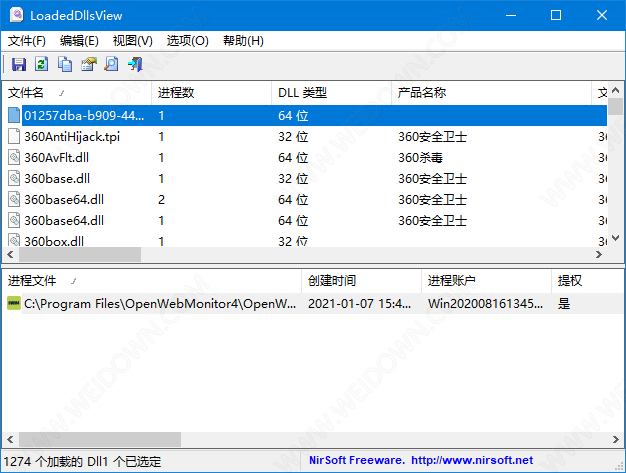Close the LoadedDllsView window

pos(602,16)
